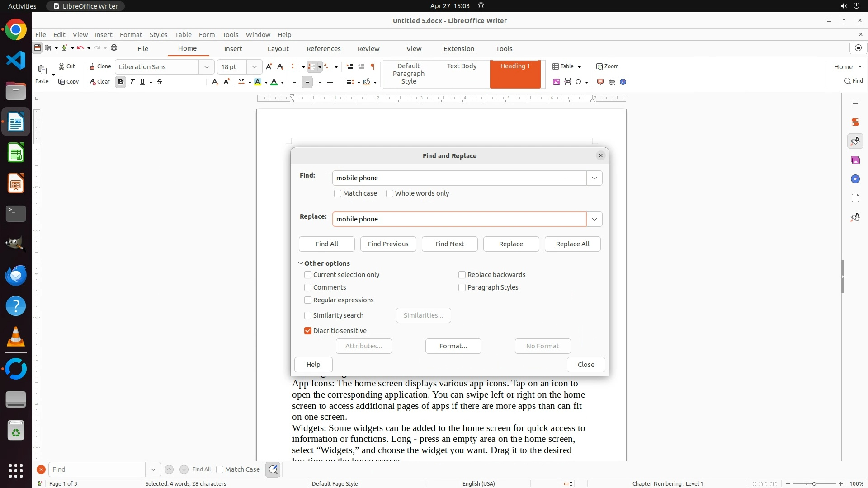Screen dimensions: 868x488
Task: Enable Whole words only checkbox
Action: 390,193
